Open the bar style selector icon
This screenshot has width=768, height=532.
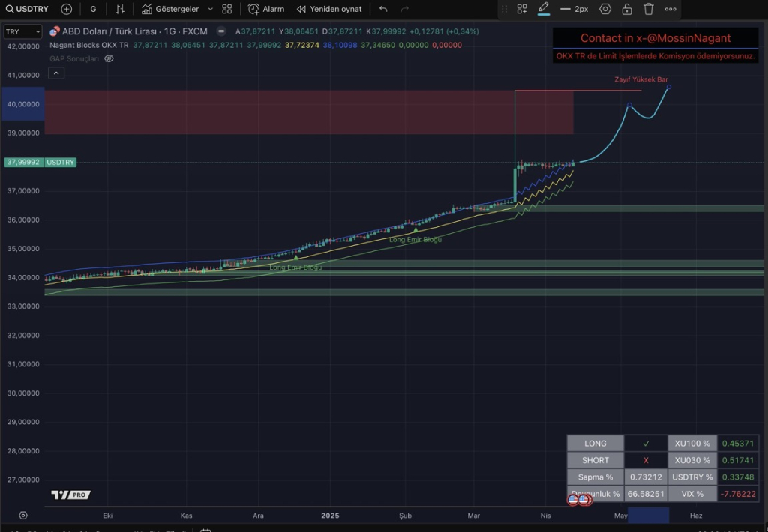coord(120,9)
